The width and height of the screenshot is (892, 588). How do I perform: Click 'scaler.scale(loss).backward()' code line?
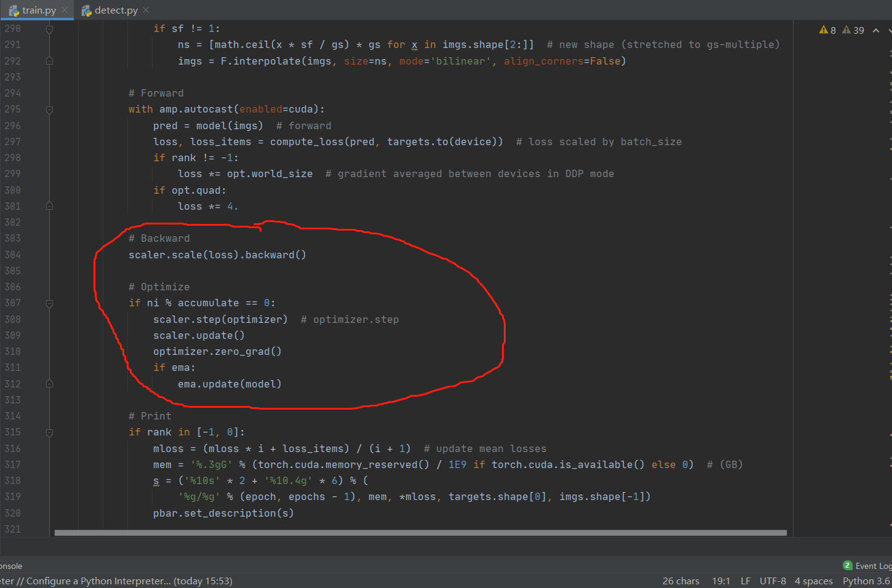point(217,255)
